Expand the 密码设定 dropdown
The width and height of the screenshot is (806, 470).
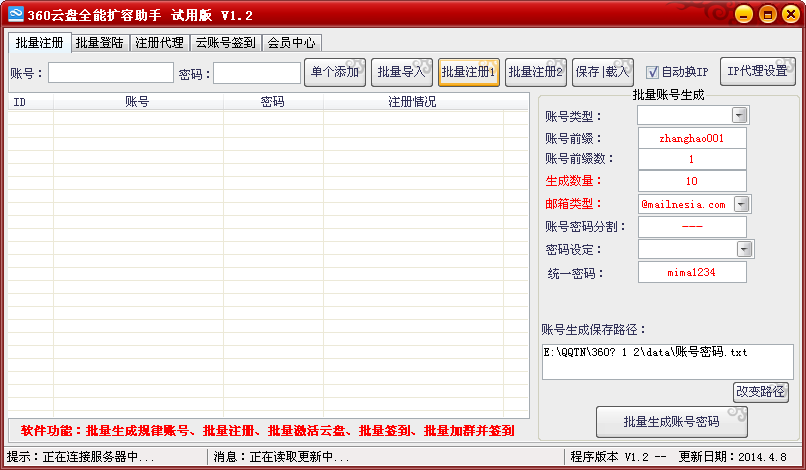pyautogui.click(x=744, y=249)
